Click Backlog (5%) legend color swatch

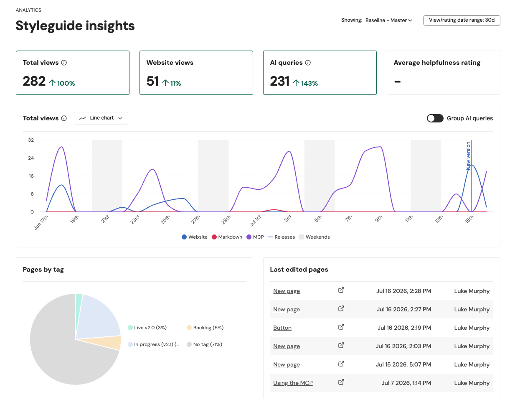click(x=189, y=328)
